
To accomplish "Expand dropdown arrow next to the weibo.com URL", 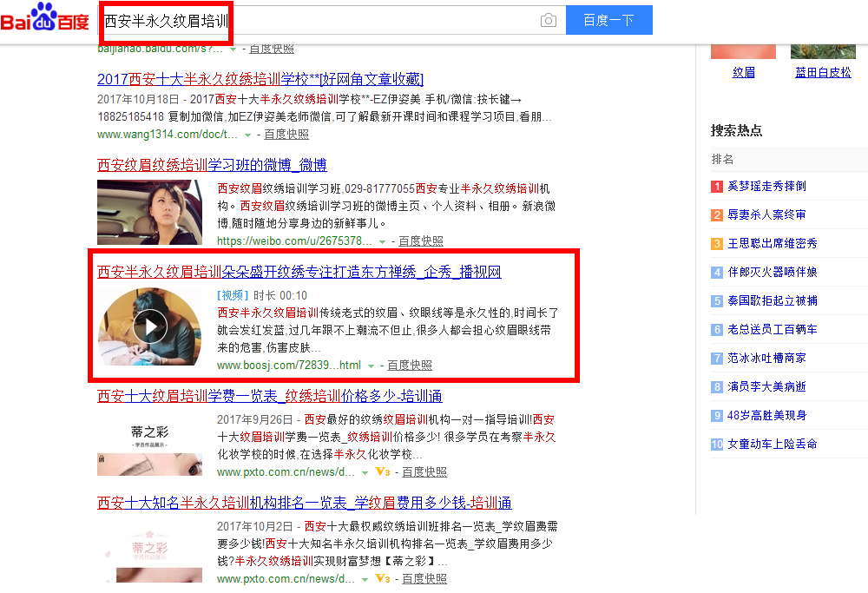I will coord(382,241).
